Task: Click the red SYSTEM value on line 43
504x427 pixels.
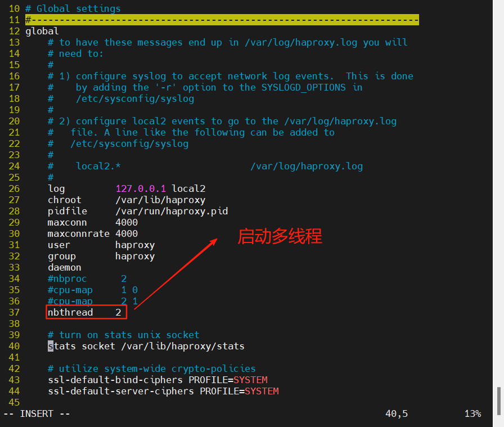Action: (250, 380)
